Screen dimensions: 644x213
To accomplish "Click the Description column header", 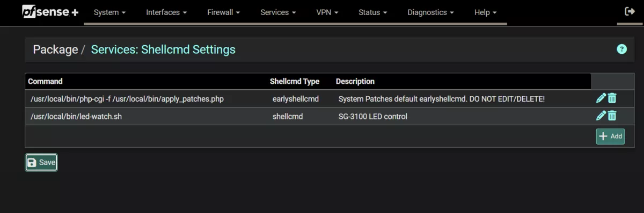I will point(355,81).
